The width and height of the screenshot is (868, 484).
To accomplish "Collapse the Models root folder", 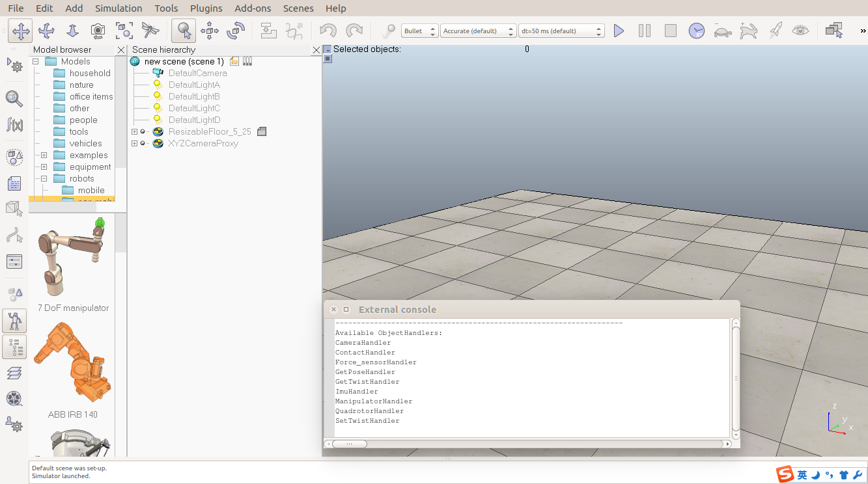I will [x=36, y=62].
